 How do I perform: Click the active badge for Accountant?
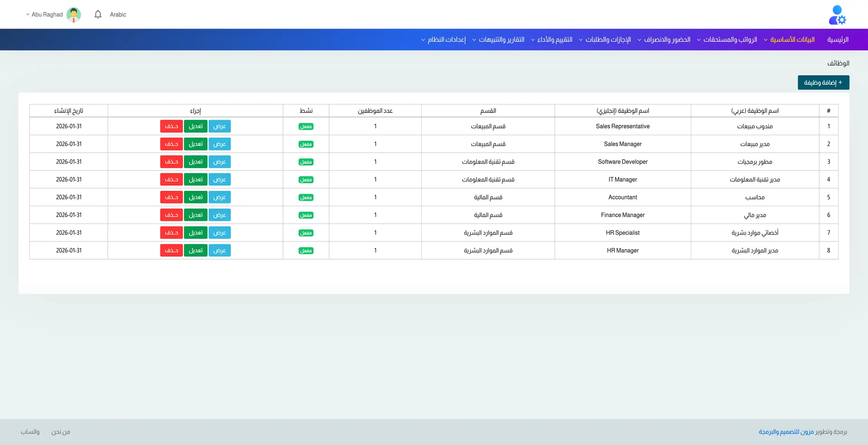tap(306, 198)
